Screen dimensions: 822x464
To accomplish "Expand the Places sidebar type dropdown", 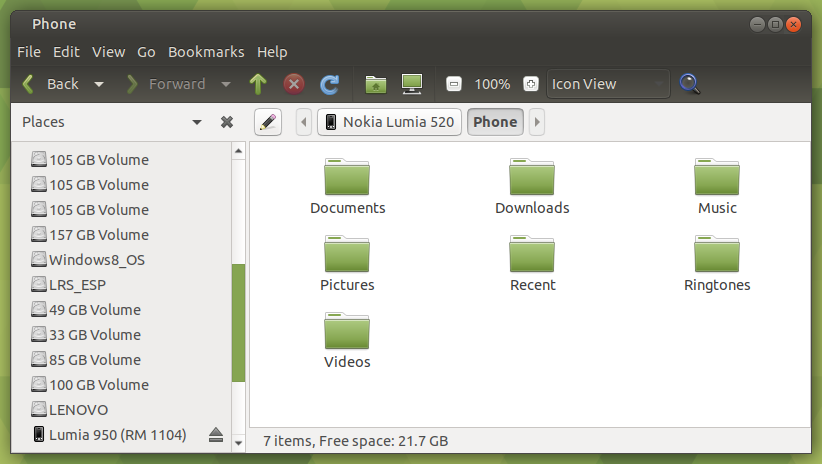I will [x=197, y=122].
